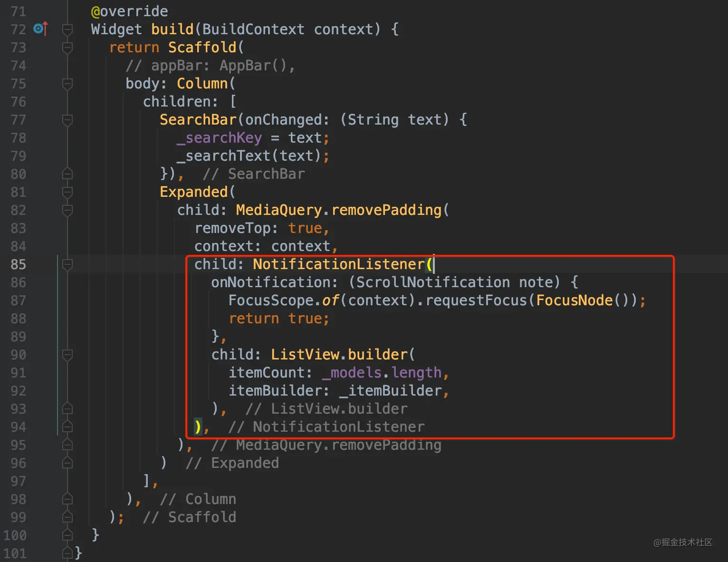The width and height of the screenshot is (728, 562).
Task: Click the FocusNode constructor
Action: click(575, 300)
